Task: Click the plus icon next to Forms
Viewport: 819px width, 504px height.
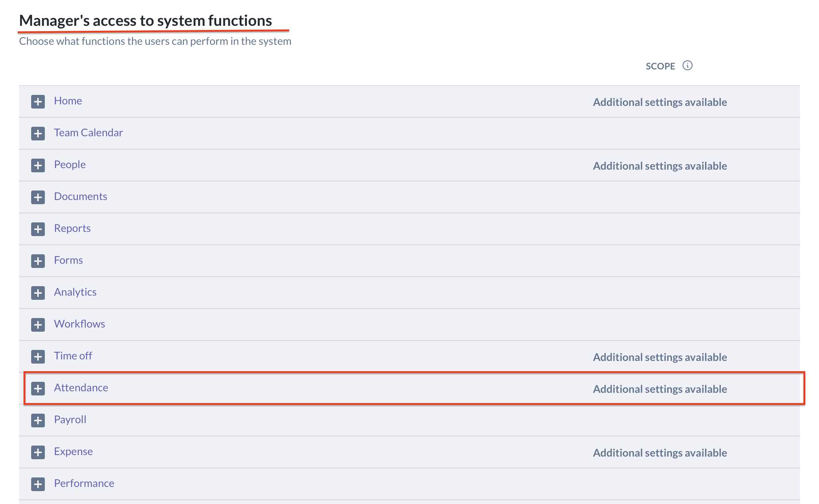Action: (38, 261)
